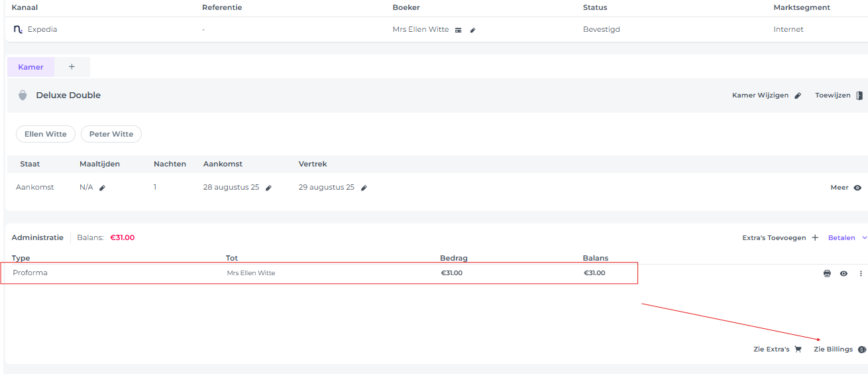Print the Proforma invoice
Viewport: 868px width, 374px height.
(x=827, y=273)
